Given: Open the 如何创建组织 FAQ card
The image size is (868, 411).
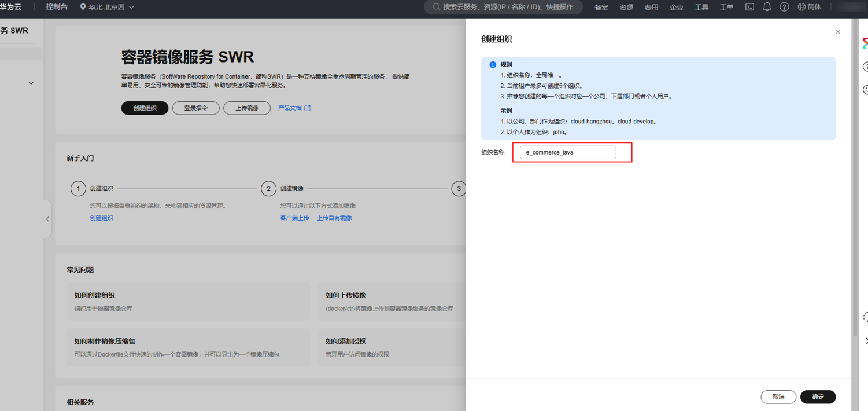Looking at the screenshot, I should coord(189,302).
